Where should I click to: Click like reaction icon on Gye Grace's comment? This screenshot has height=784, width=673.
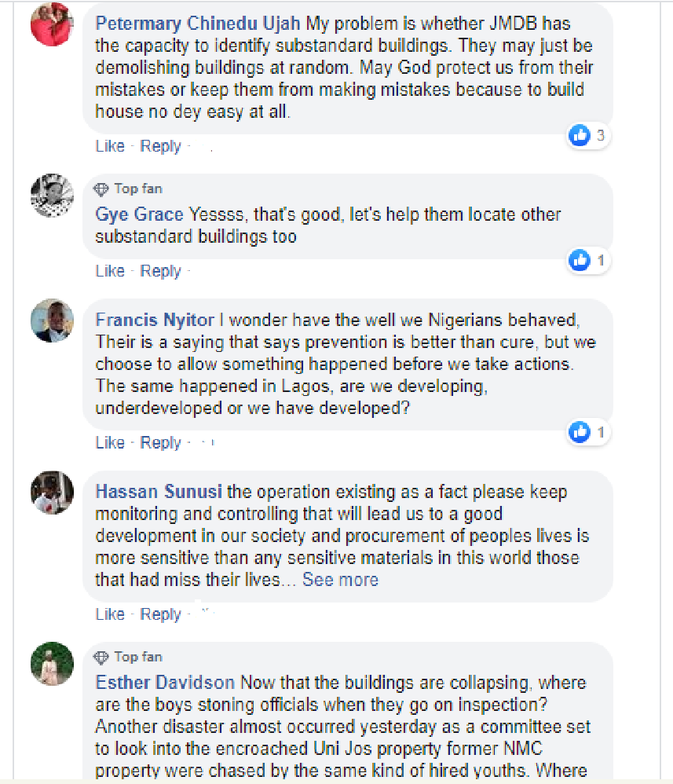[580, 260]
